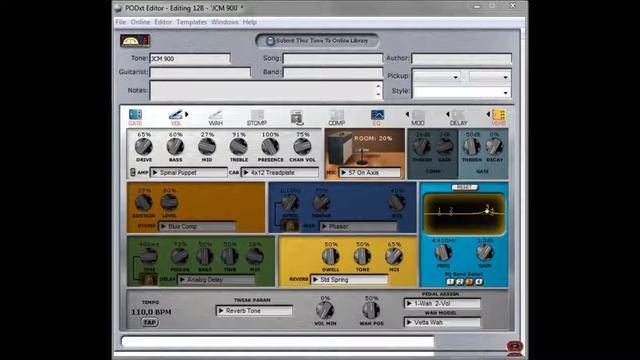Toggle the STOMP effect icon

257,115
